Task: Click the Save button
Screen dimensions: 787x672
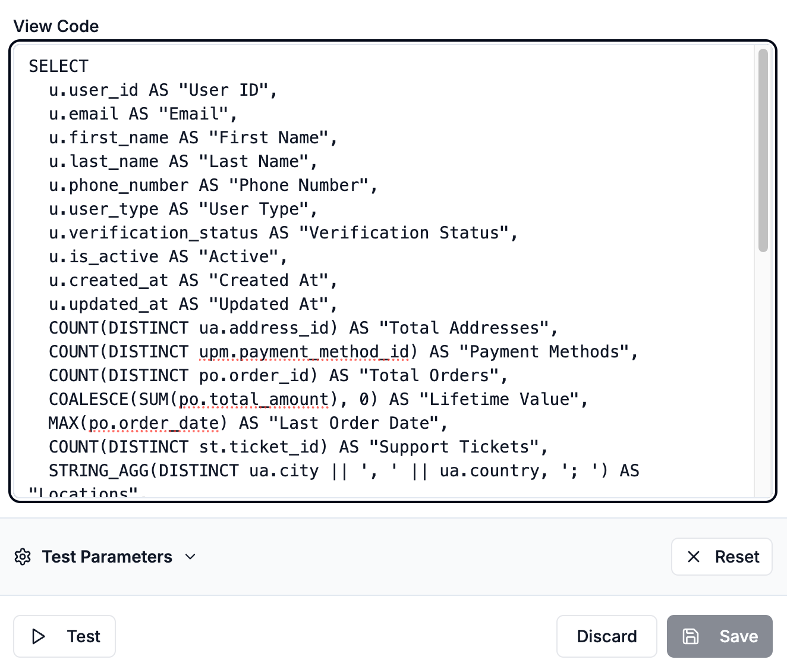Action: (720, 636)
